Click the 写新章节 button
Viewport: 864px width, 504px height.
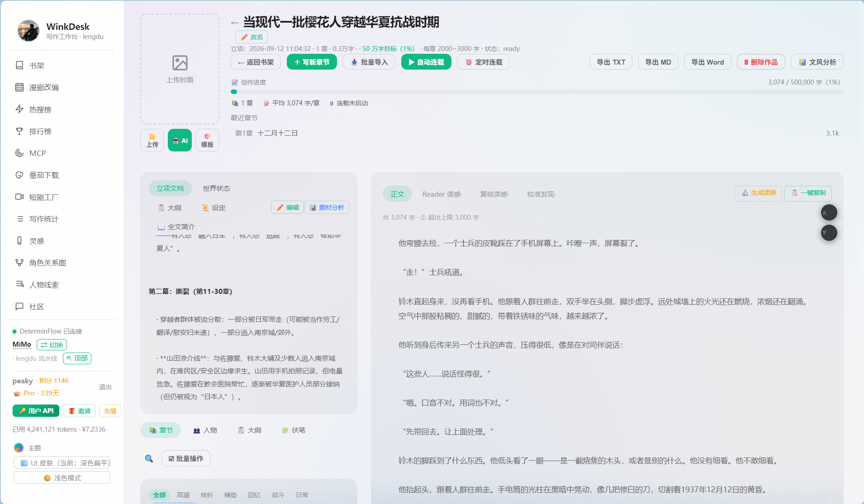click(x=312, y=62)
